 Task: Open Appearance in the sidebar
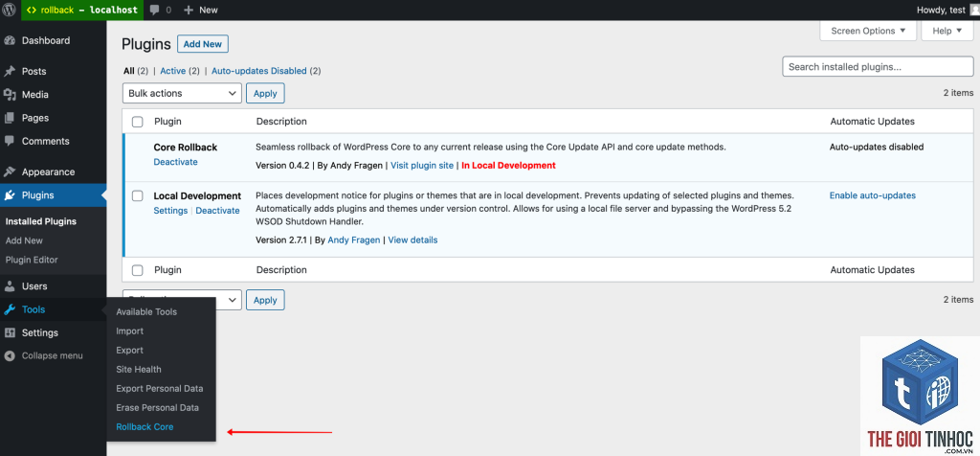point(48,172)
